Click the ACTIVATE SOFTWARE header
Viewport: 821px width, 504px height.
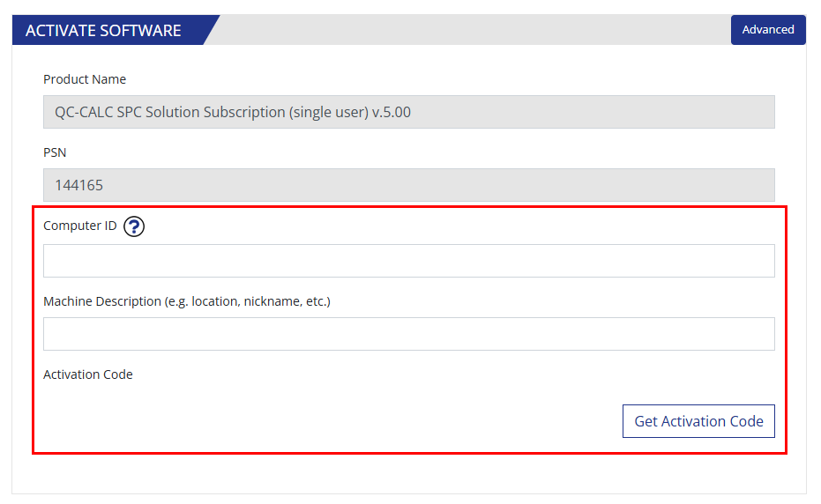[104, 30]
